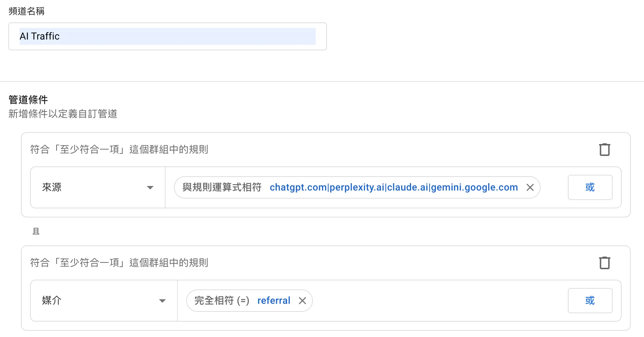Click the referral value text

click(x=274, y=301)
